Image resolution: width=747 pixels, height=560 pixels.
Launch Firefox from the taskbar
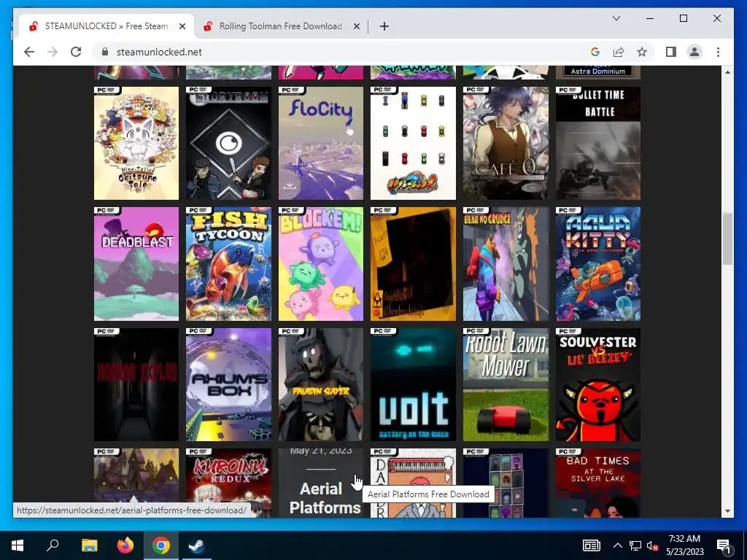(125, 545)
